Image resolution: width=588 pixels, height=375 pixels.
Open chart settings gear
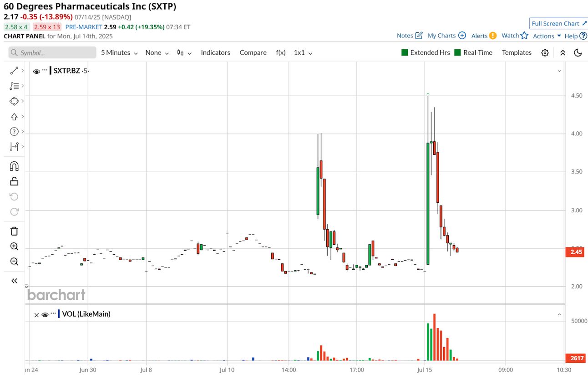pos(545,53)
